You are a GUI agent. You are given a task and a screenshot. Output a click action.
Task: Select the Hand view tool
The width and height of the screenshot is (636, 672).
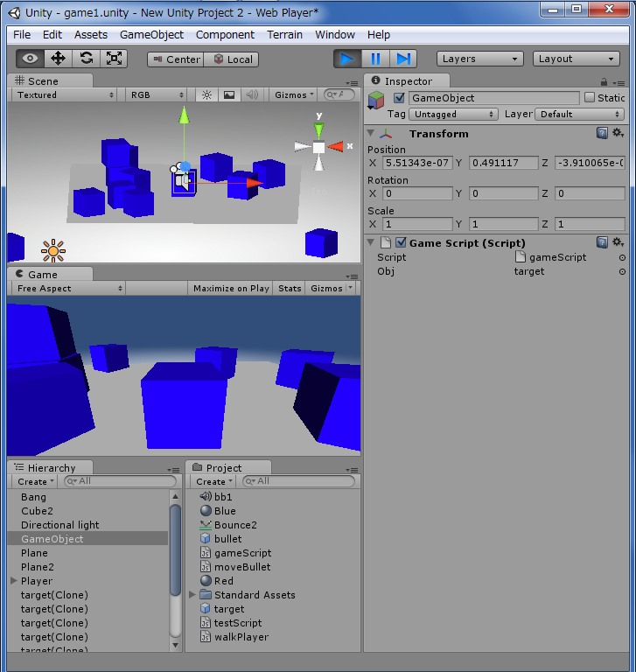click(x=31, y=59)
